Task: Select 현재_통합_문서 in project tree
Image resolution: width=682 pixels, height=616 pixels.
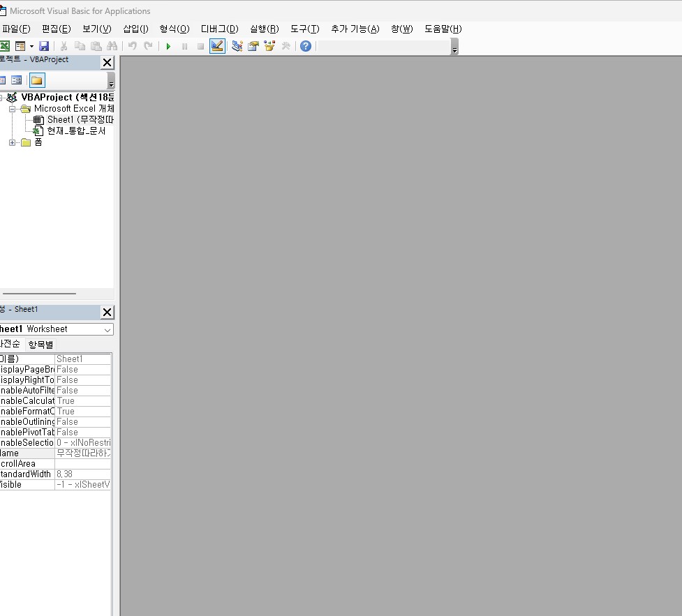Action: (x=75, y=130)
